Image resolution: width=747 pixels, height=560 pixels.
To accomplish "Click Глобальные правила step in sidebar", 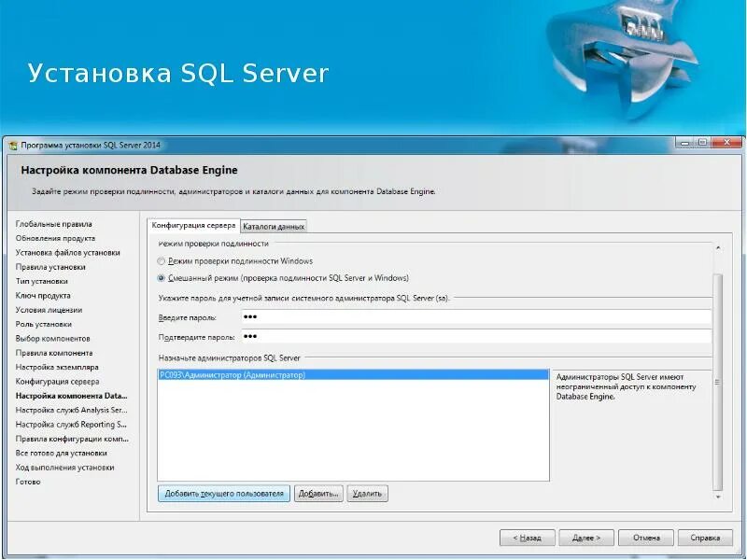I will tap(54, 224).
